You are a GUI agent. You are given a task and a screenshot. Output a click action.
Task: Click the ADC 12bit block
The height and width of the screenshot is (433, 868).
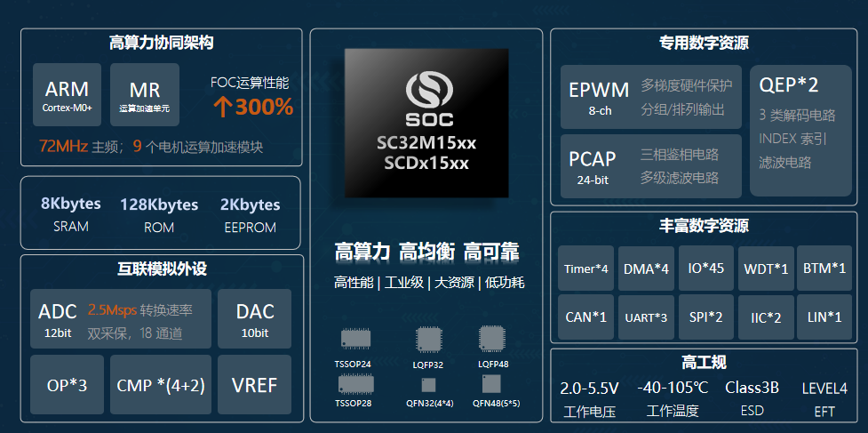pyautogui.click(x=121, y=319)
